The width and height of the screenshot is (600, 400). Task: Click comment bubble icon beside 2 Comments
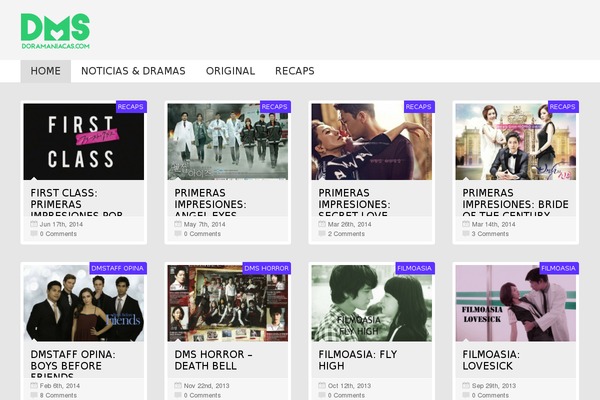click(x=322, y=233)
